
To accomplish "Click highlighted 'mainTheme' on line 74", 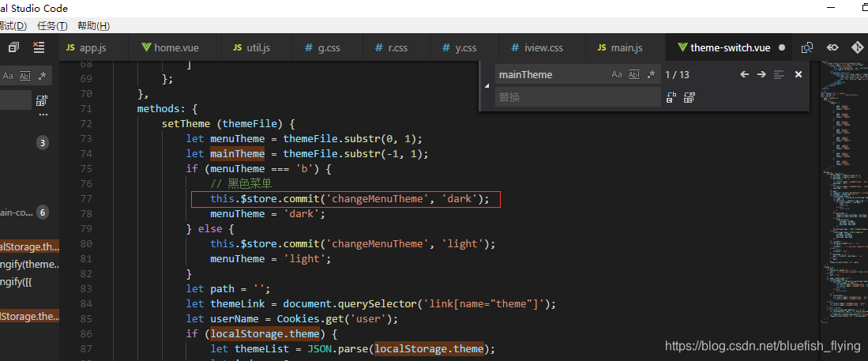I will click(238, 153).
